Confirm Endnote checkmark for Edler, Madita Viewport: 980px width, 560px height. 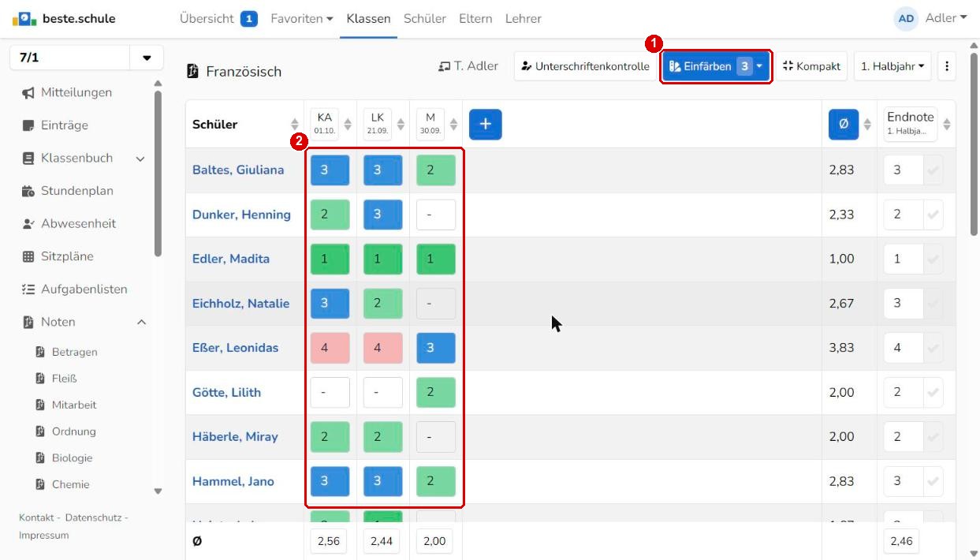pyautogui.click(x=933, y=259)
